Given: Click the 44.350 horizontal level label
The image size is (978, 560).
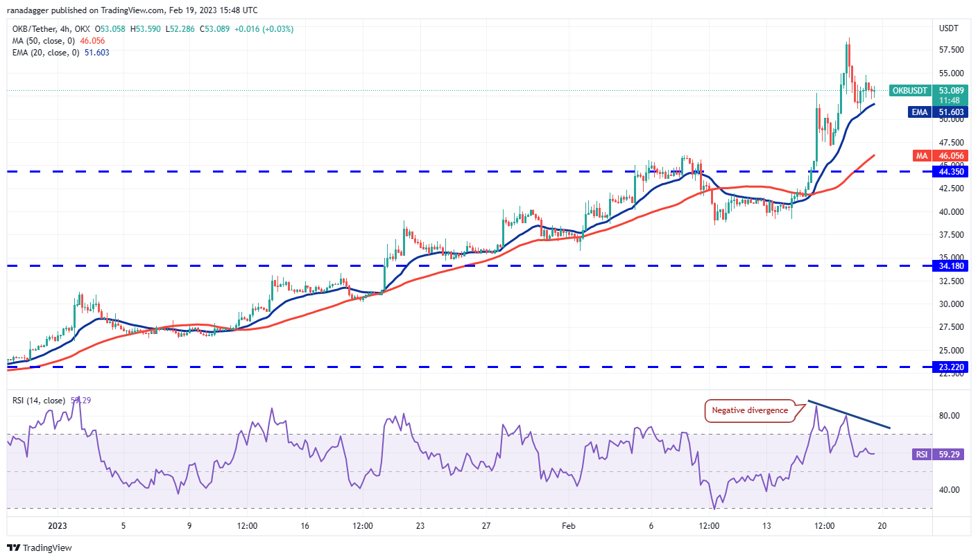Looking at the screenshot, I should (950, 171).
